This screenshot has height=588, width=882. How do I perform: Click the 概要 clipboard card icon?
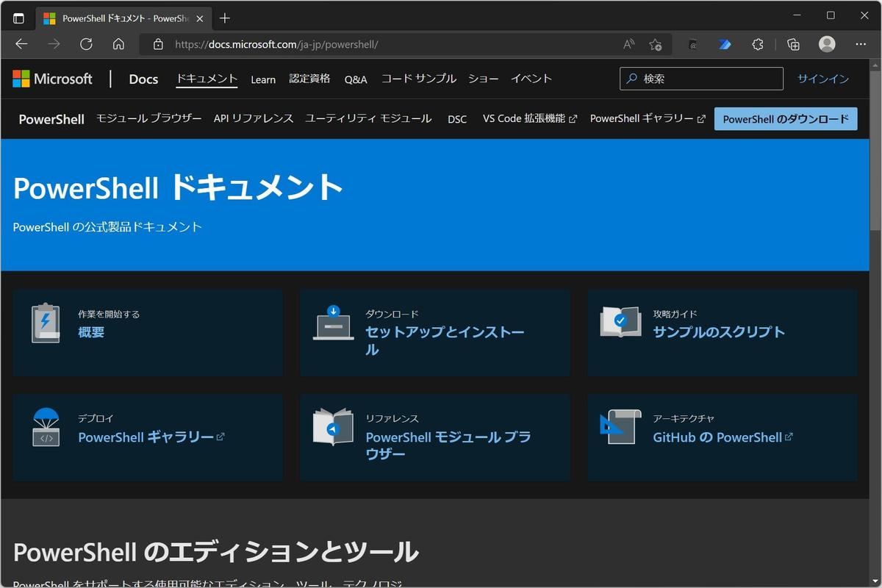[46, 323]
